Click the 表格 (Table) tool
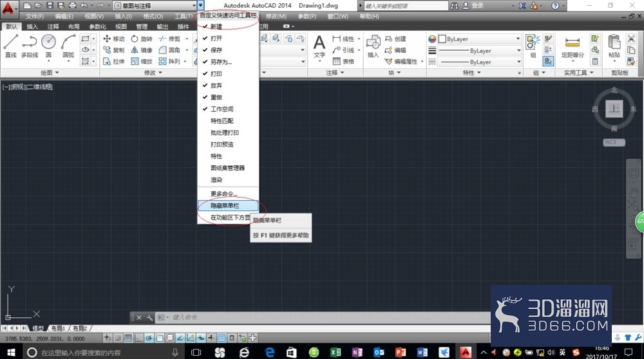 click(x=343, y=61)
